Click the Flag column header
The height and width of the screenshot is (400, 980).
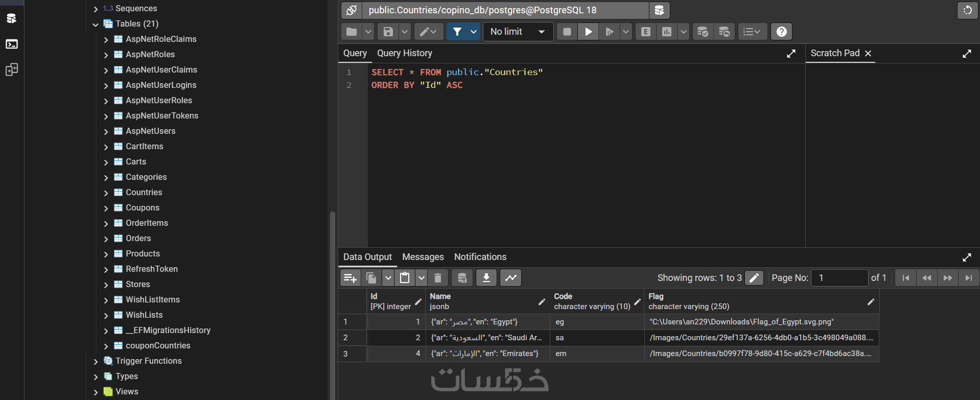click(x=761, y=301)
